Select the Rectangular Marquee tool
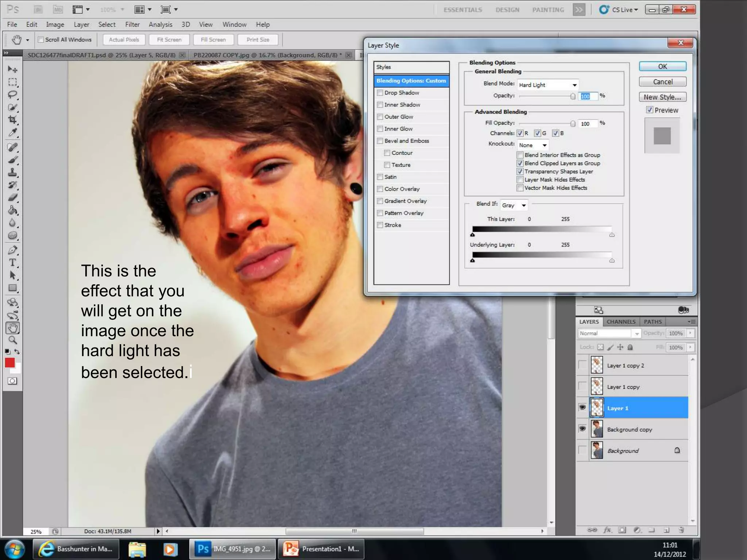Image resolution: width=747 pixels, height=560 pixels. 13,82
